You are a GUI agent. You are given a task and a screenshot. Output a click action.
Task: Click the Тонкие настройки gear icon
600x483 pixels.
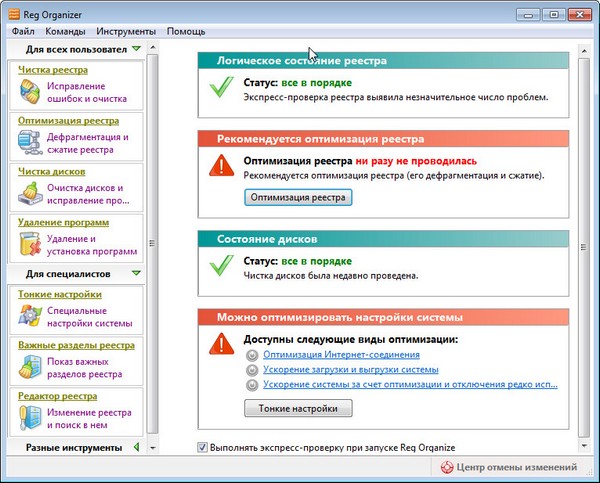[30, 316]
